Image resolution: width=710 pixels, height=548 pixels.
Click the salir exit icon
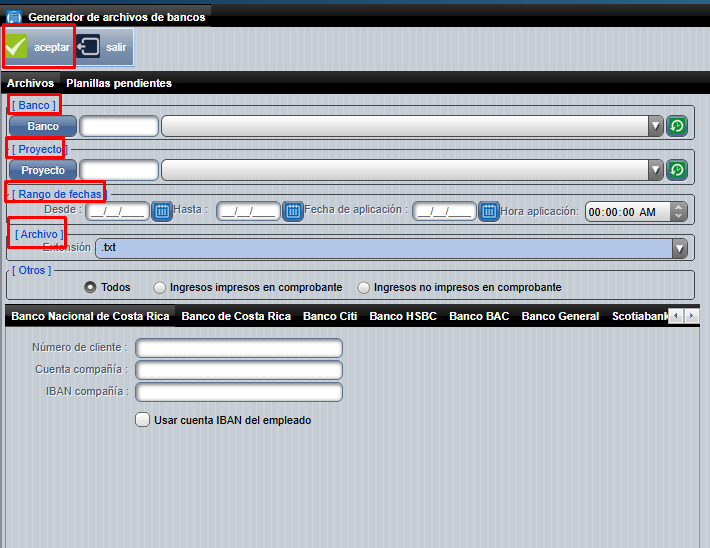click(x=89, y=47)
